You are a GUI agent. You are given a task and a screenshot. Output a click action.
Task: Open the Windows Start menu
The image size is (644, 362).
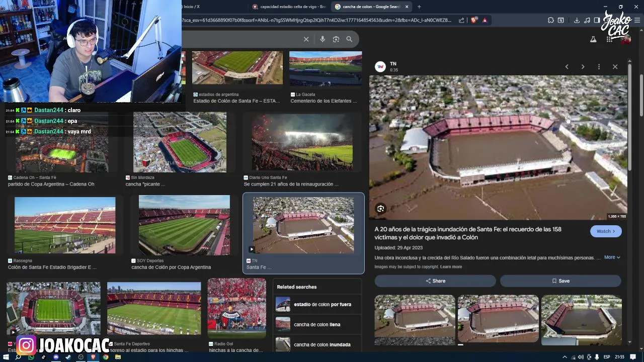(6, 357)
